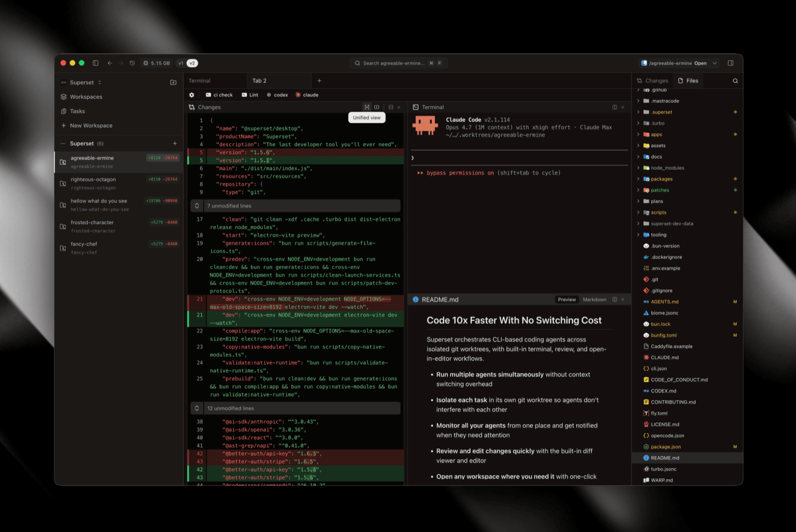The width and height of the screenshot is (796, 532).
Task: Run the ci check preset
Action: [x=219, y=95]
